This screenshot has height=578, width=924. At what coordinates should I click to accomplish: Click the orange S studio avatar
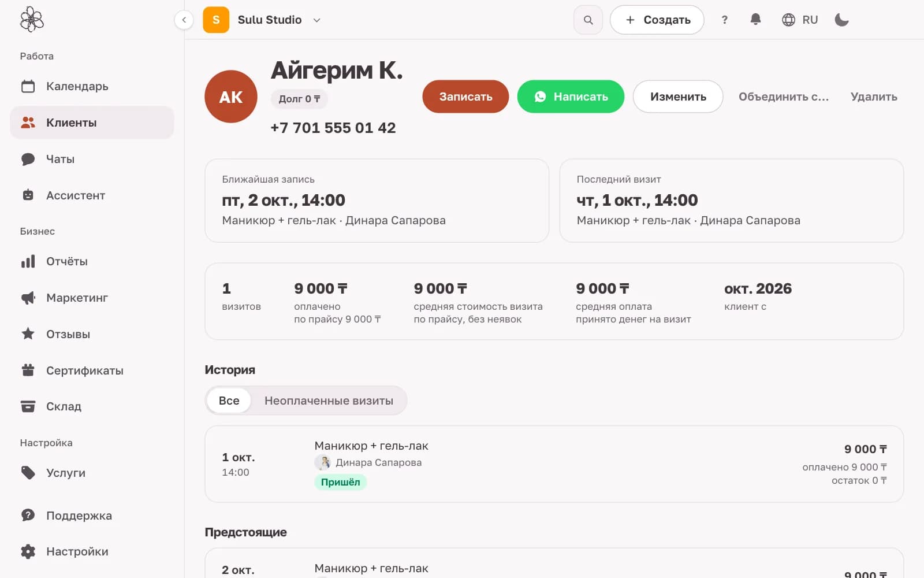pos(216,20)
